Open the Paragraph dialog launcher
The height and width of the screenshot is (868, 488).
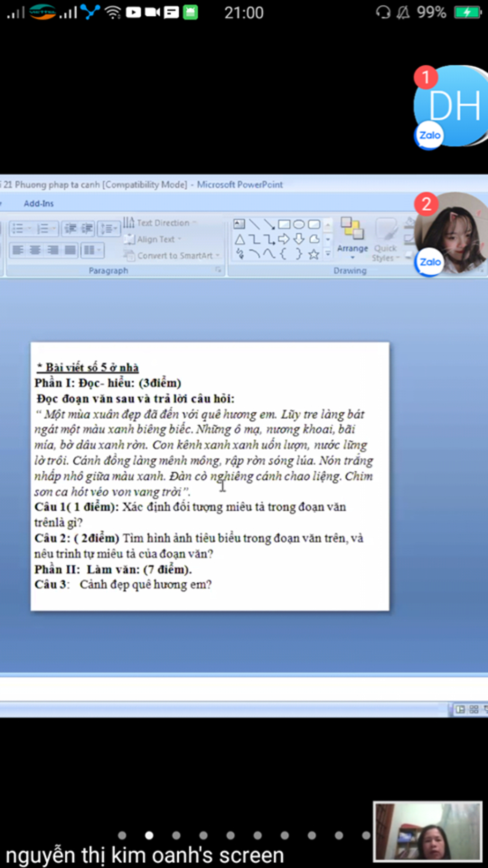(218, 270)
